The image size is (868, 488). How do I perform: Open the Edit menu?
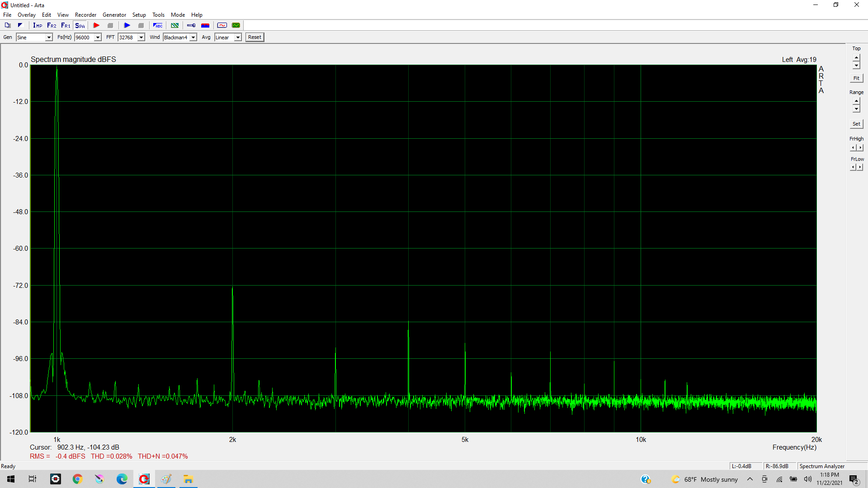[47, 15]
